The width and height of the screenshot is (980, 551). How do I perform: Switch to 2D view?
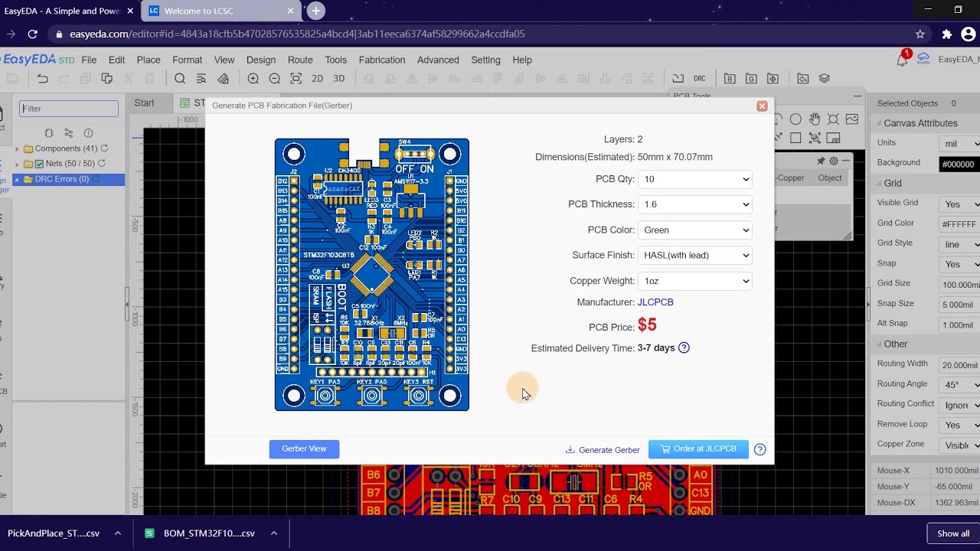(317, 79)
